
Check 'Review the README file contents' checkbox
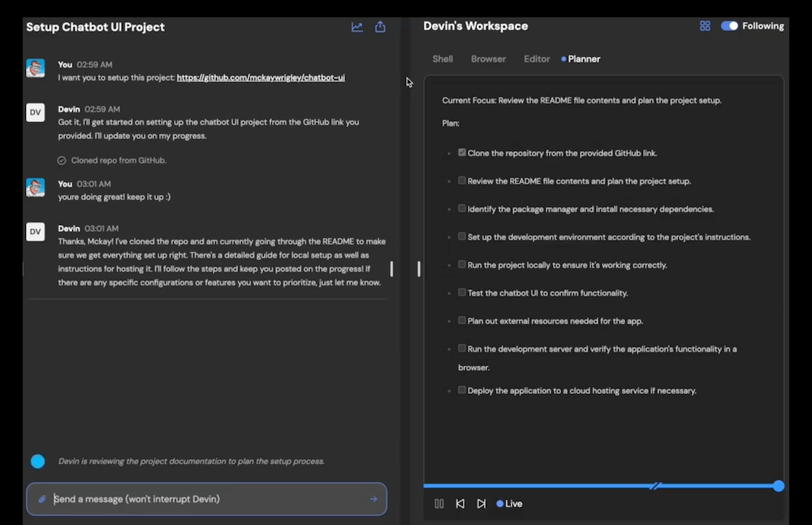click(x=462, y=180)
